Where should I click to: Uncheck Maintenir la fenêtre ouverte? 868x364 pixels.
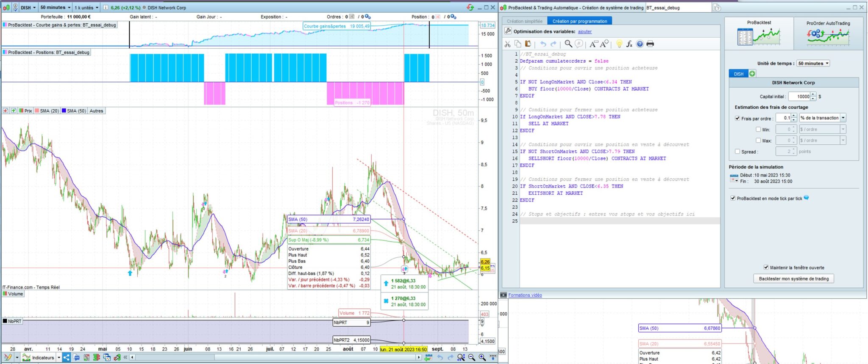coord(766,267)
